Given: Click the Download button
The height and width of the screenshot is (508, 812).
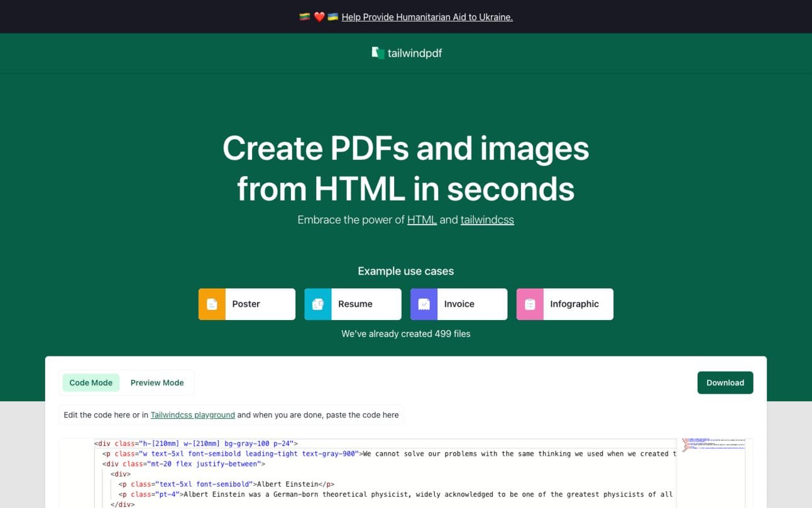Looking at the screenshot, I should [725, 383].
